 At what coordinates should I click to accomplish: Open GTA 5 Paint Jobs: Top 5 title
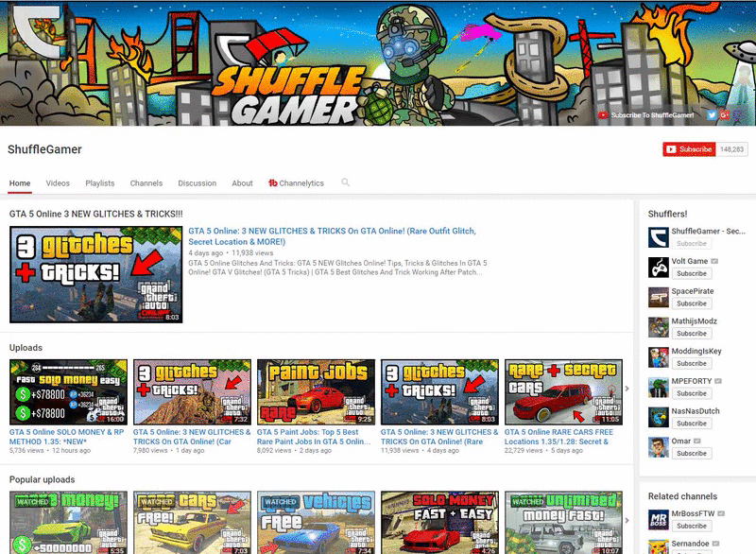point(314,437)
